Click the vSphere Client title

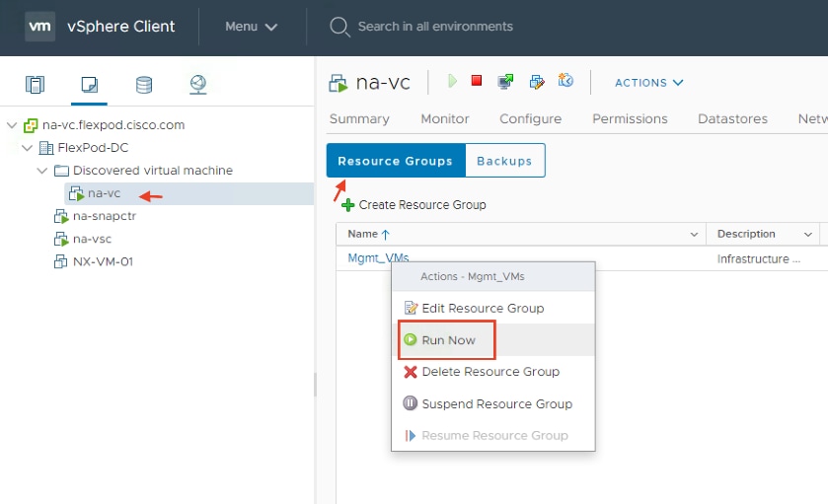point(121,27)
